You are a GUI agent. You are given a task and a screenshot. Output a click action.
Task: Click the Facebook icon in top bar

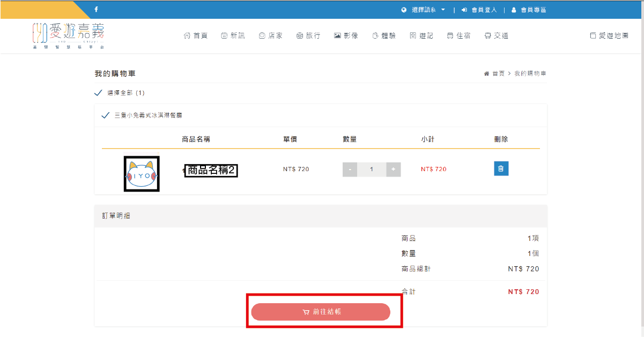(96, 10)
